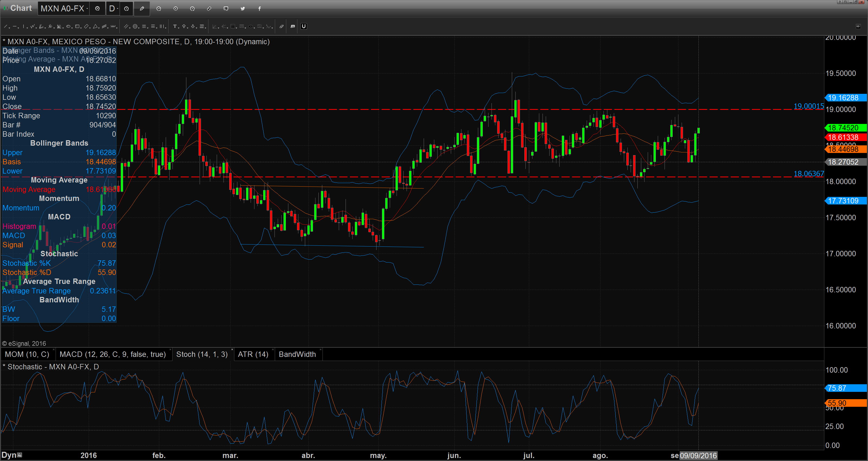This screenshot has height=461, width=868.
Task: Select the ellipse drawing tool
Action: click(68, 26)
